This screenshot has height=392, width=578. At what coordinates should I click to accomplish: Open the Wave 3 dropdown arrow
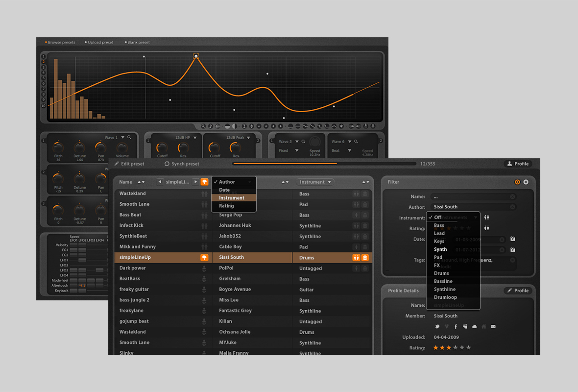[x=297, y=141]
